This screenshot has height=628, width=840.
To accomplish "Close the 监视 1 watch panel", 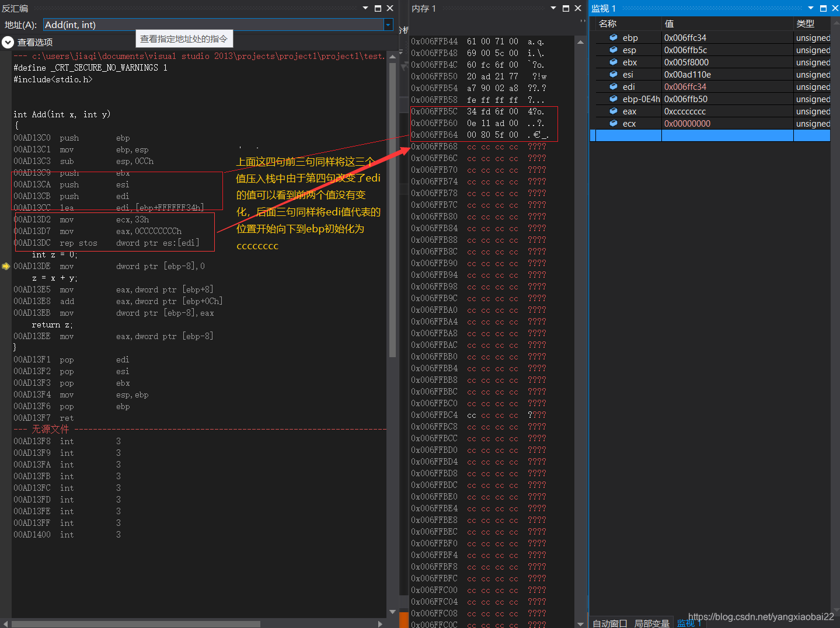I will pos(835,8).
